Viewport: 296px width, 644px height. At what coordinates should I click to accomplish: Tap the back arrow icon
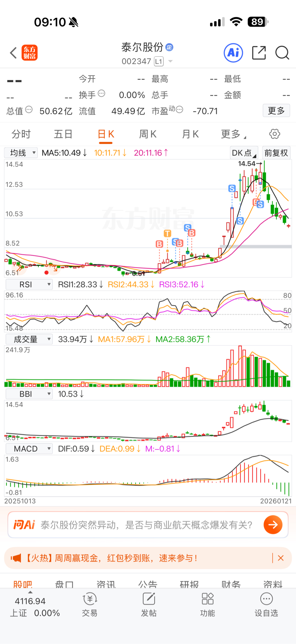(x=13, y=53)
